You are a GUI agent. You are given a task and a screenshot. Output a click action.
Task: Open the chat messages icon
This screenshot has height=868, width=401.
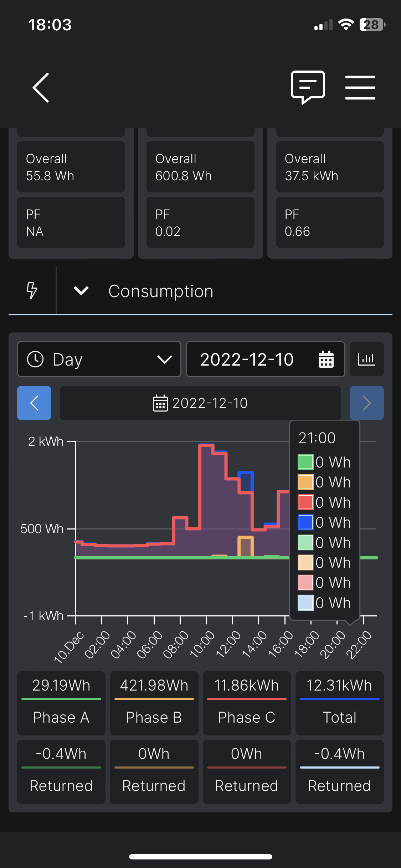point(308,87)
